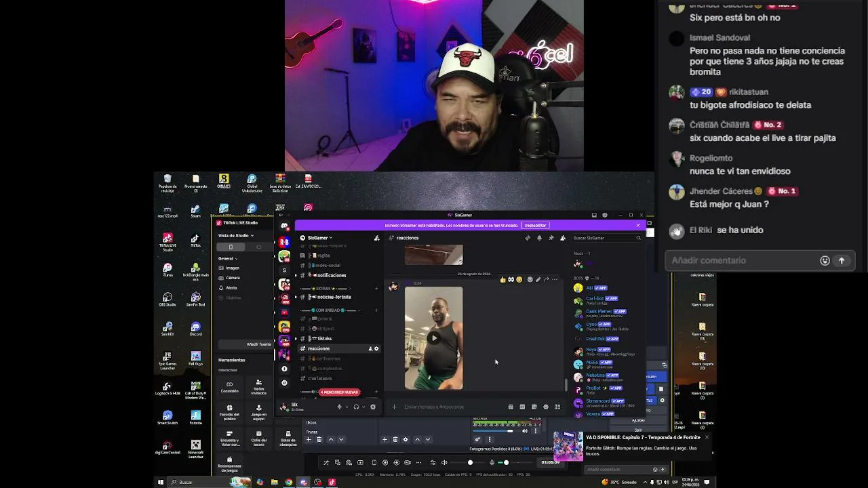
Task: Open the red R·B server in Discord
Action: pyautogui.click(x=284, y=241)
